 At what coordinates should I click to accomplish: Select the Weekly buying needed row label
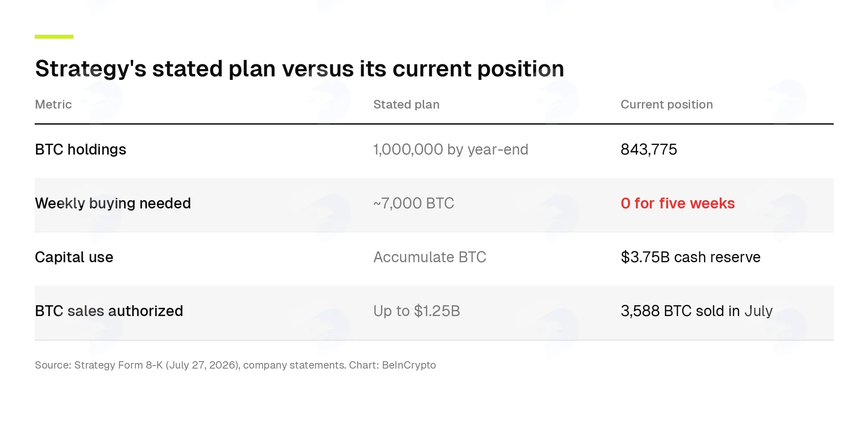coord(113,204)
